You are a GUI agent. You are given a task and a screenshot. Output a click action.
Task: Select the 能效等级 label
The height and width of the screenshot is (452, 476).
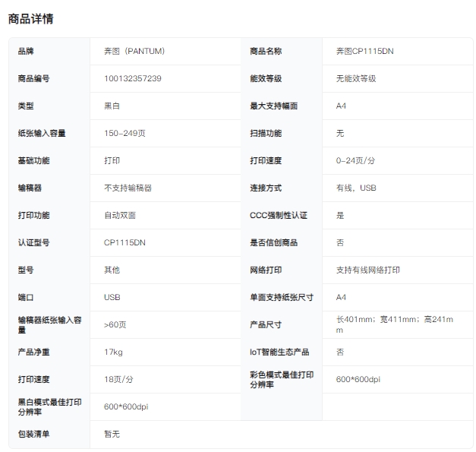pyautogui.click(x=266, y=78)
